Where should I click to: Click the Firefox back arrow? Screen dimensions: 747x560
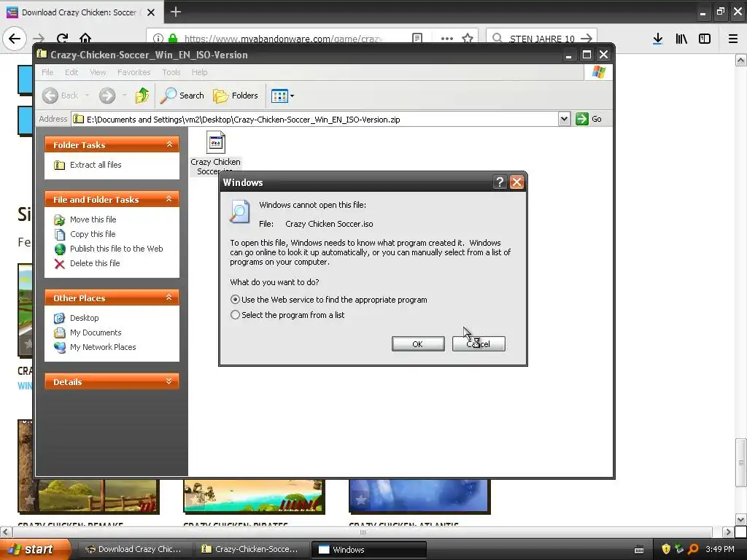[15, 38]
